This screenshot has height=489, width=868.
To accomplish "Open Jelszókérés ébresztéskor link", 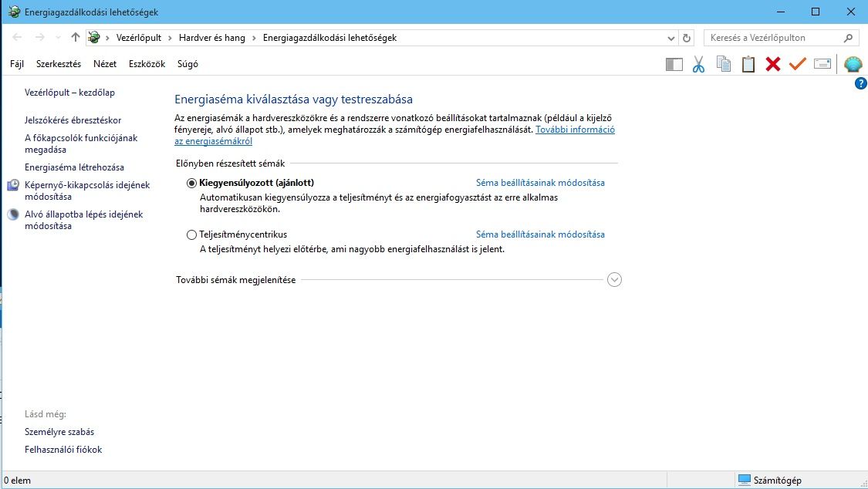I will 73,120.
